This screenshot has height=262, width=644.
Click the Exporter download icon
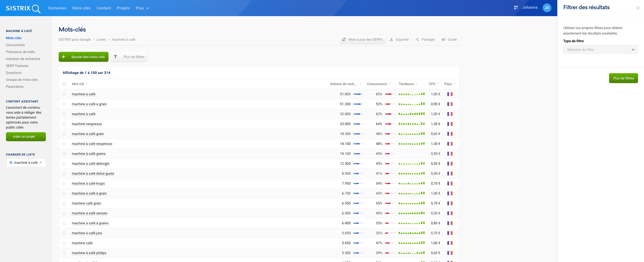pos(391,40)
